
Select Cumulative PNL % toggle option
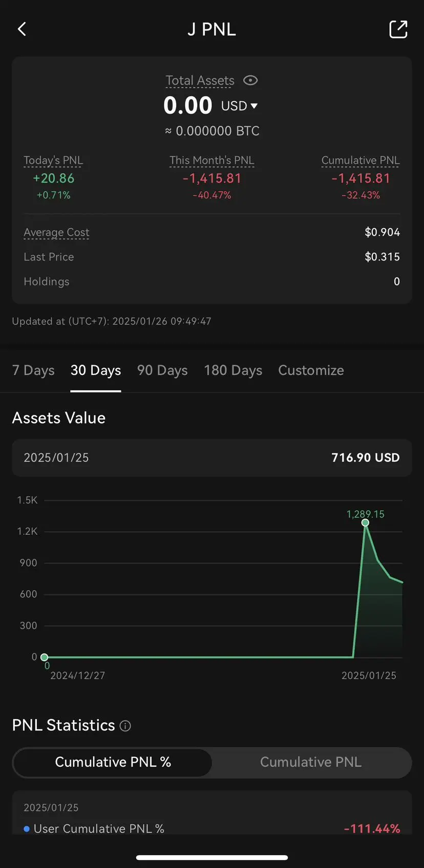click(x=113, y=762)
